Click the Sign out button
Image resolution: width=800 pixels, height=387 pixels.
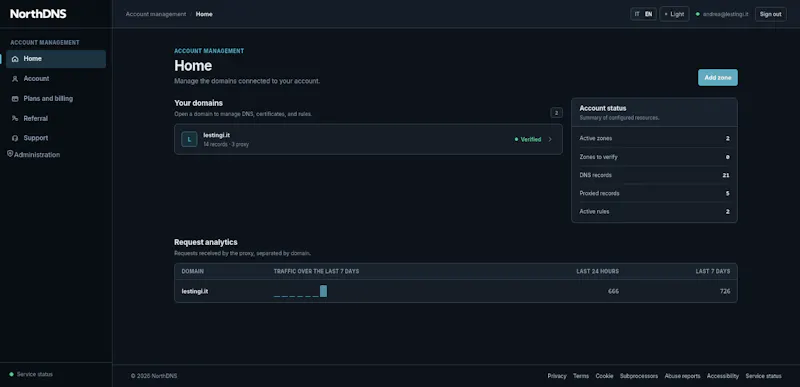[x=770, y=14]
